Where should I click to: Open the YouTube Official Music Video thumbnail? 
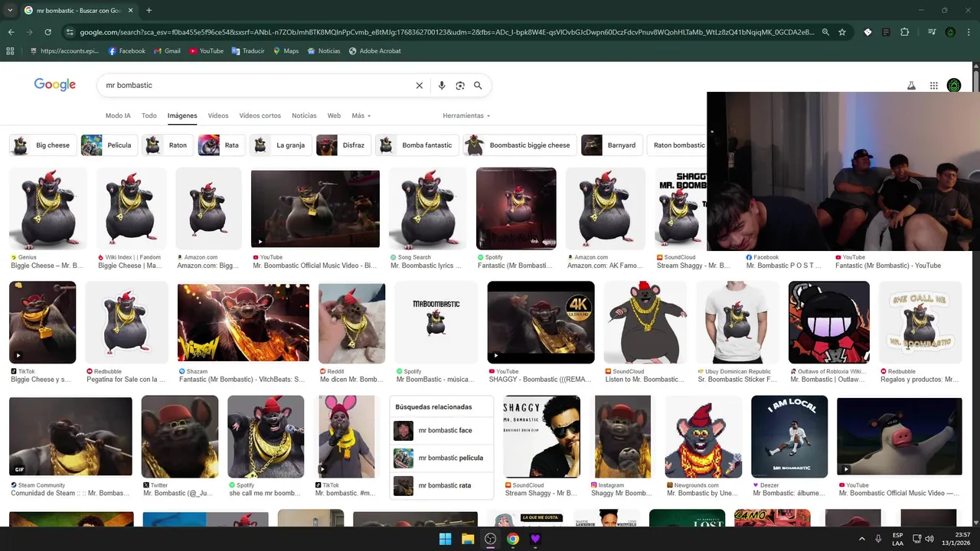(315, 209)
